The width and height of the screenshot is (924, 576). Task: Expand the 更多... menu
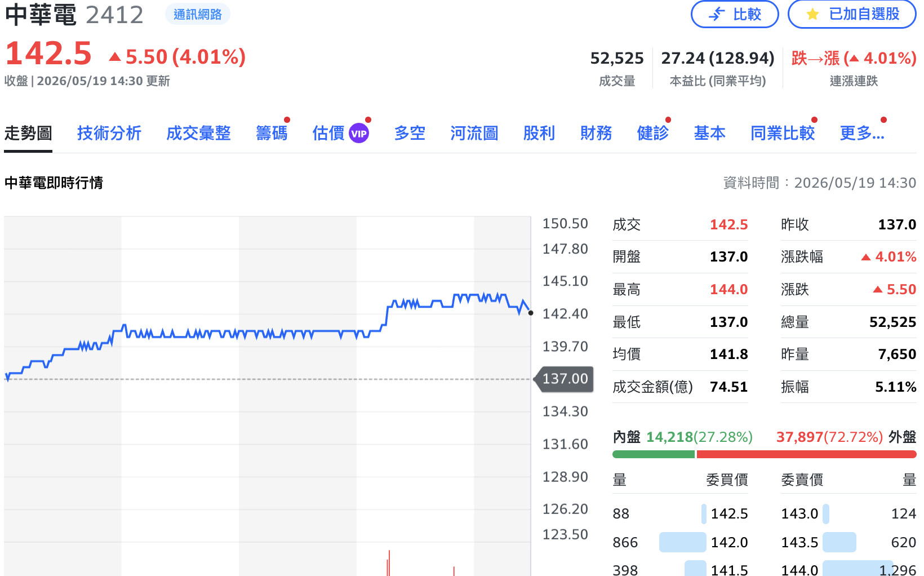click(x=862, y=134)
